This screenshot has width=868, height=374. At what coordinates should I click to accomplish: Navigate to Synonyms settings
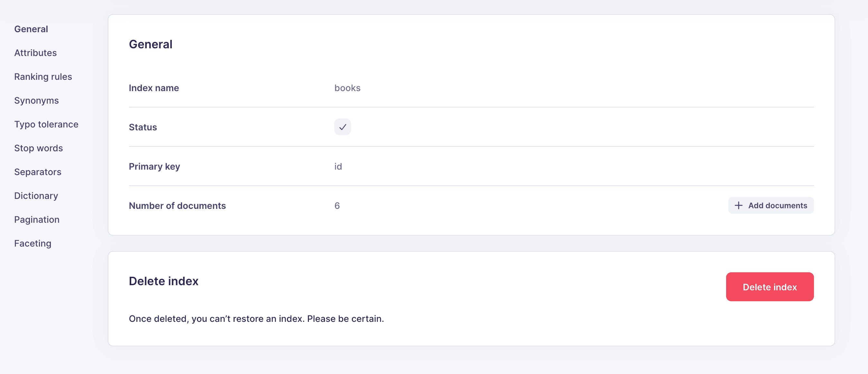pyautogui.click(x=37, y=100)
